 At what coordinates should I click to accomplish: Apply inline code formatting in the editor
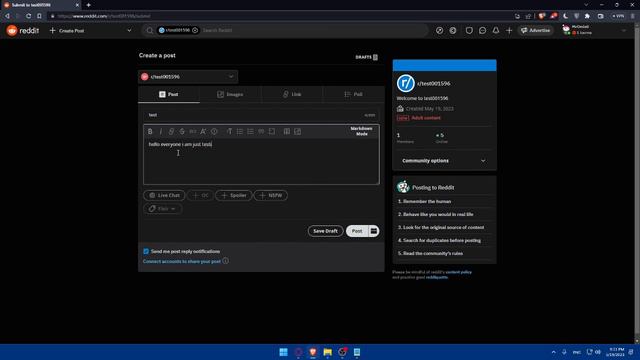click(x=193, y=131)
